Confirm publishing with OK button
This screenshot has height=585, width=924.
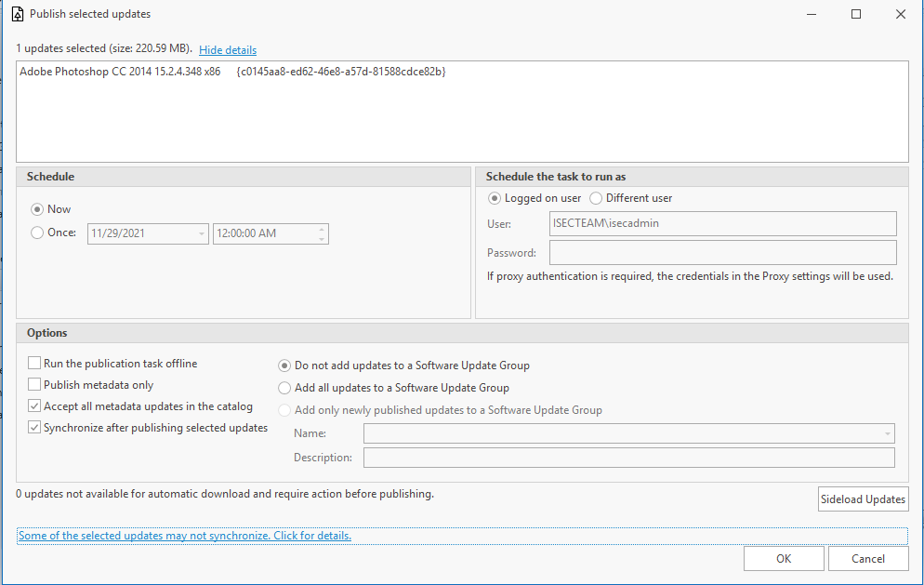click(784, 558)
